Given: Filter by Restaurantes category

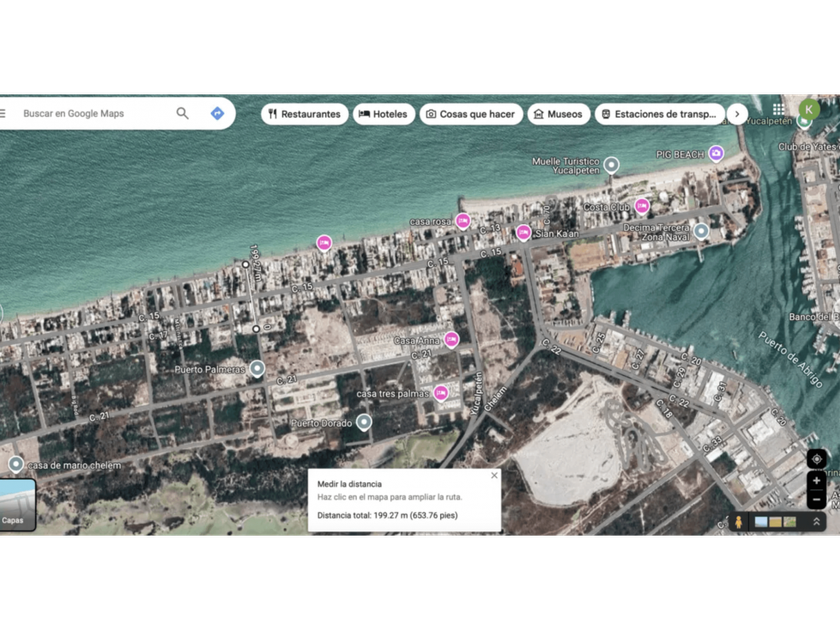Looking at the screenshot, I should (x=305, y=114).
